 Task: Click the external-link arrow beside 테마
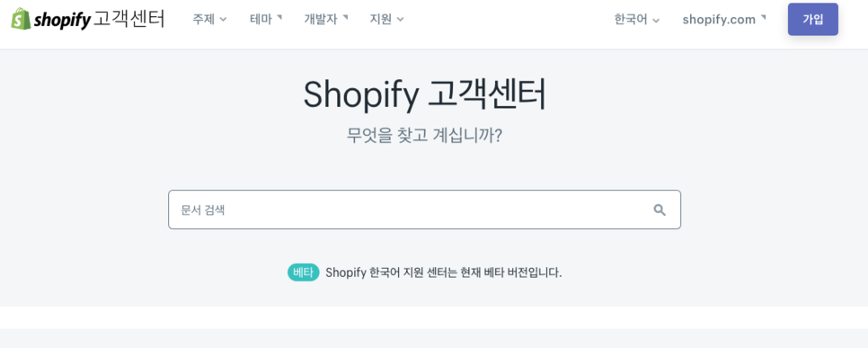coord(279,17)
